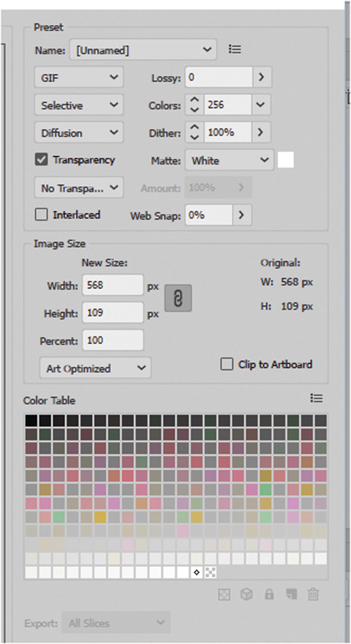The height and width of the screenshot is (644, 351).
Task: Click the web-safe shift cube icon
Action: 246,594
